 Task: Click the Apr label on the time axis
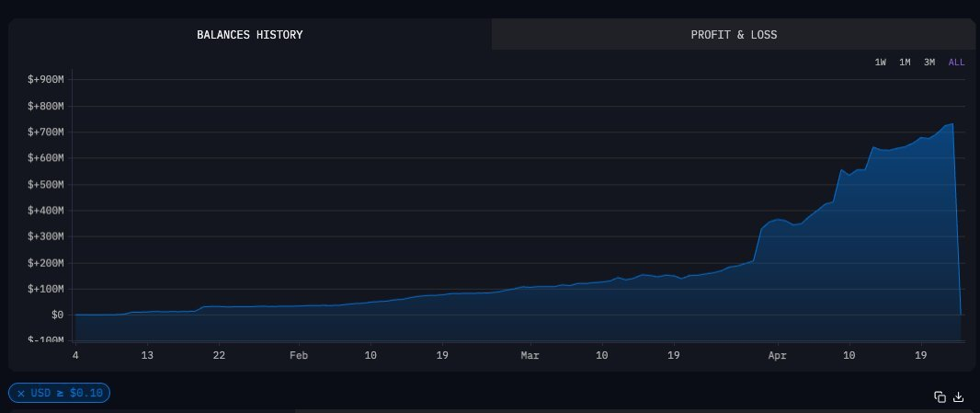777,355
